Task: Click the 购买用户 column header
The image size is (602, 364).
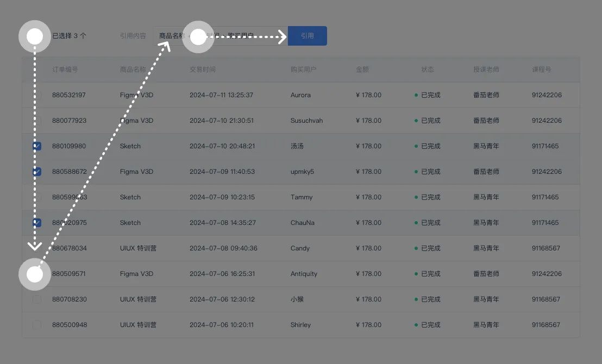Action: pyautogui.click(x=303, y=70)
